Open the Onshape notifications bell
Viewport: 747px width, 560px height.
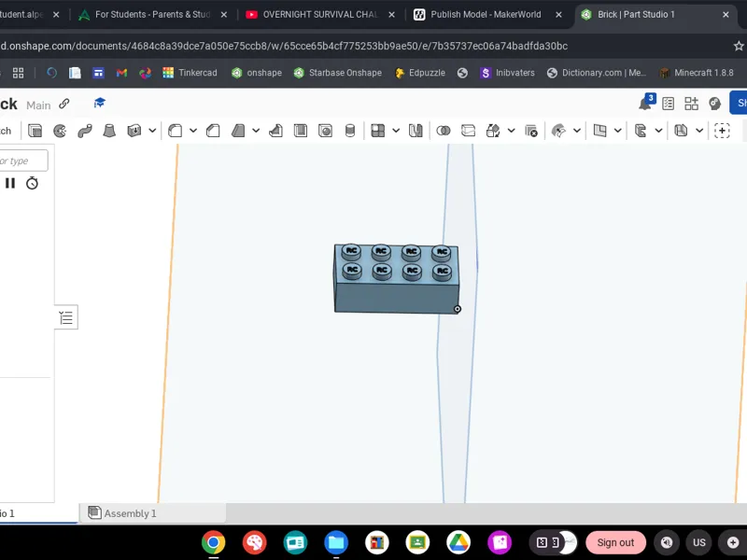click(x=646, y=103)
